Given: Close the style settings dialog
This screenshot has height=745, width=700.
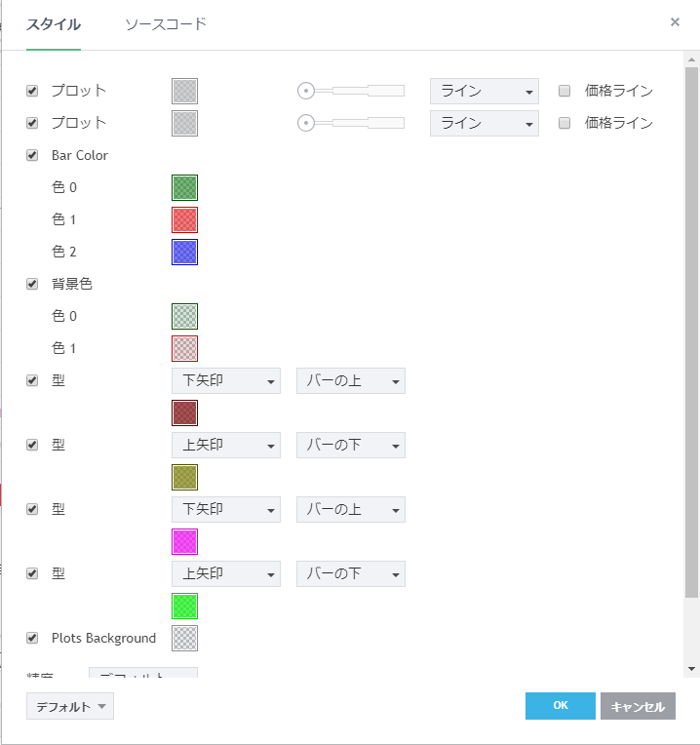Looking at the screenshot, I should [675, 22].
